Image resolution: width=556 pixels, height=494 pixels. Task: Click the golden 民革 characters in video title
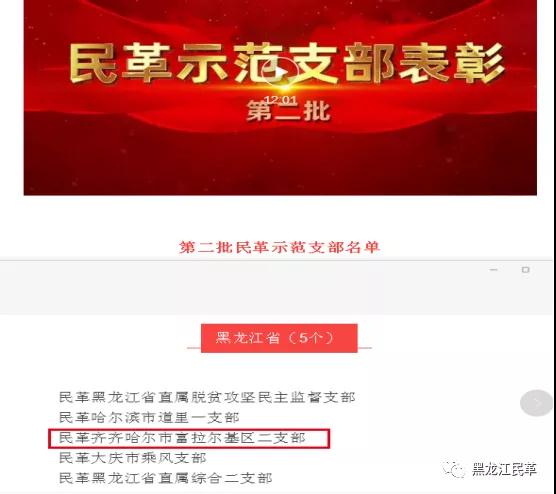(x=120, y=64)
